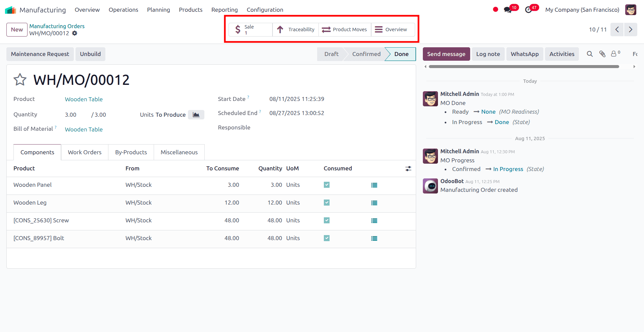Expand the Configuration menu

265,10
